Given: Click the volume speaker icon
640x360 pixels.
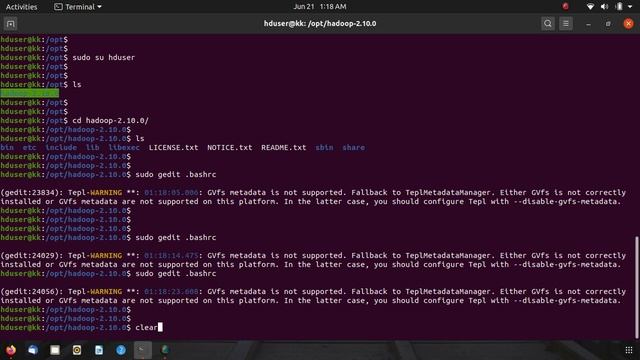Looking at the screenshot, I should point(604,7).
